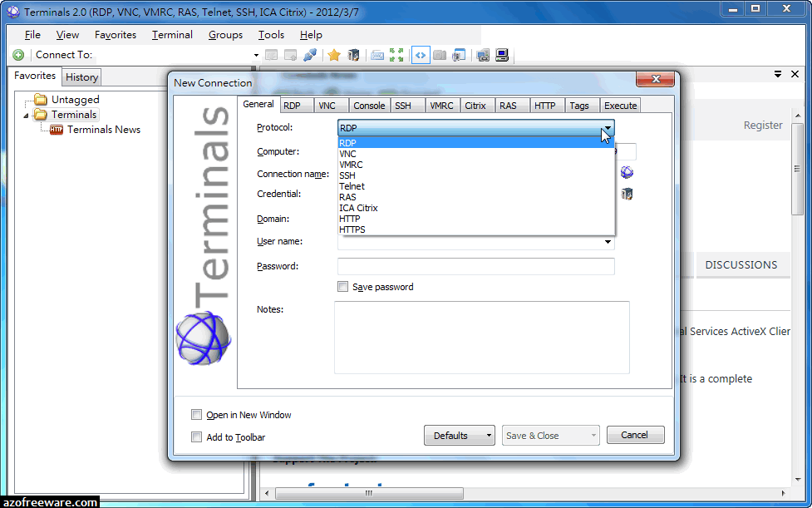Click the yellow star favorites icon

(x=334, y=55)
